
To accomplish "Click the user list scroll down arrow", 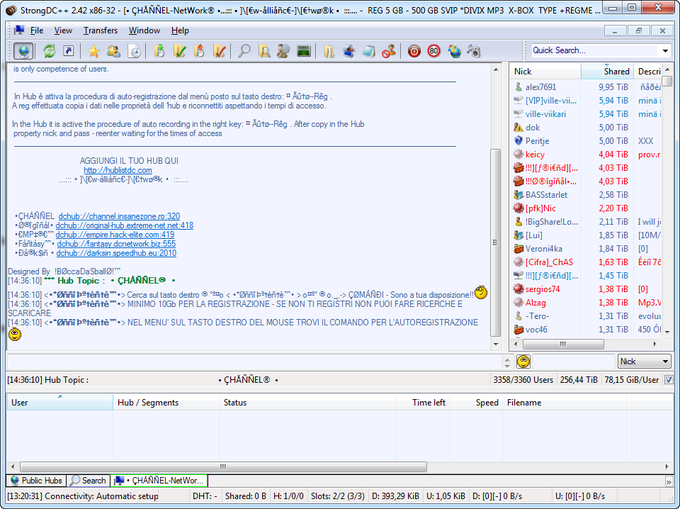I will (667, 332).
